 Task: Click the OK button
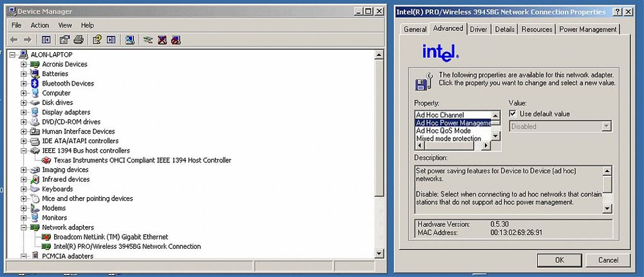coord(560,260)
